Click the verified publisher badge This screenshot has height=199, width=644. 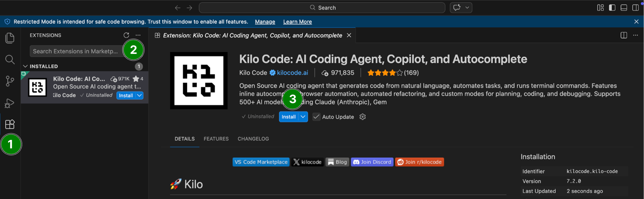point(273,73)
